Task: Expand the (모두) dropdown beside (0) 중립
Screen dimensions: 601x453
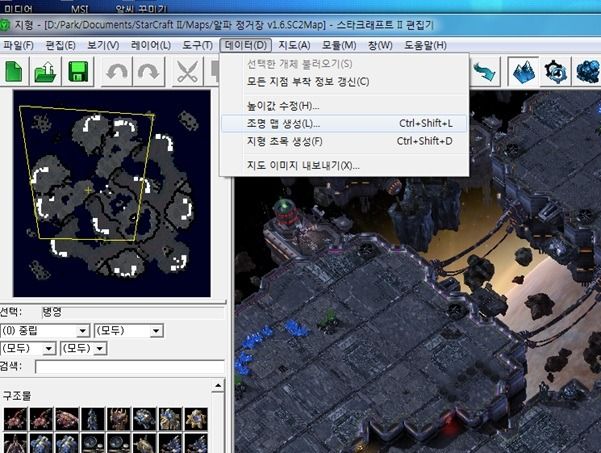Action: click(x=156, y=331)
